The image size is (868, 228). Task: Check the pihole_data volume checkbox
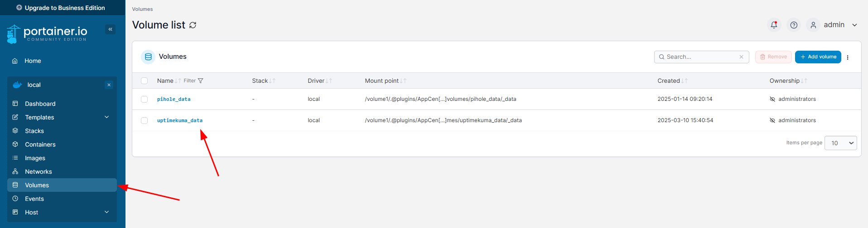pyautogui.click(x=145, y=100)
